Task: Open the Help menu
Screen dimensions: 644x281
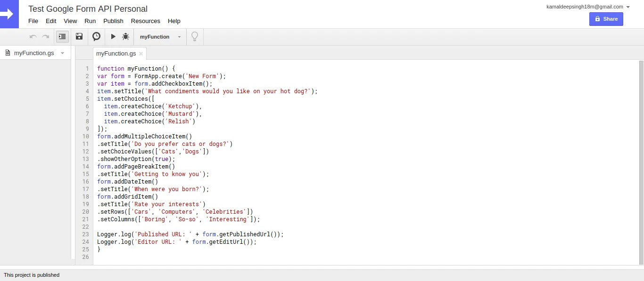Action: [174, 21]
